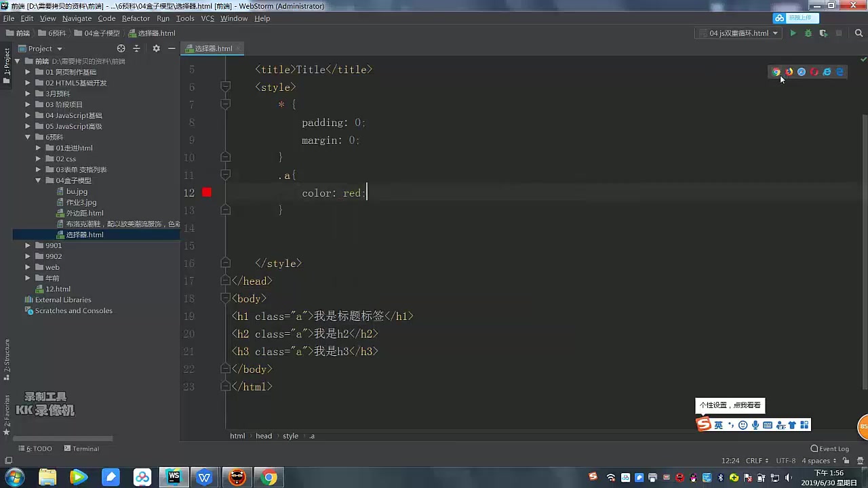Open the VCS menu
This screenshot has width=868, height=488.
(208, 18)
